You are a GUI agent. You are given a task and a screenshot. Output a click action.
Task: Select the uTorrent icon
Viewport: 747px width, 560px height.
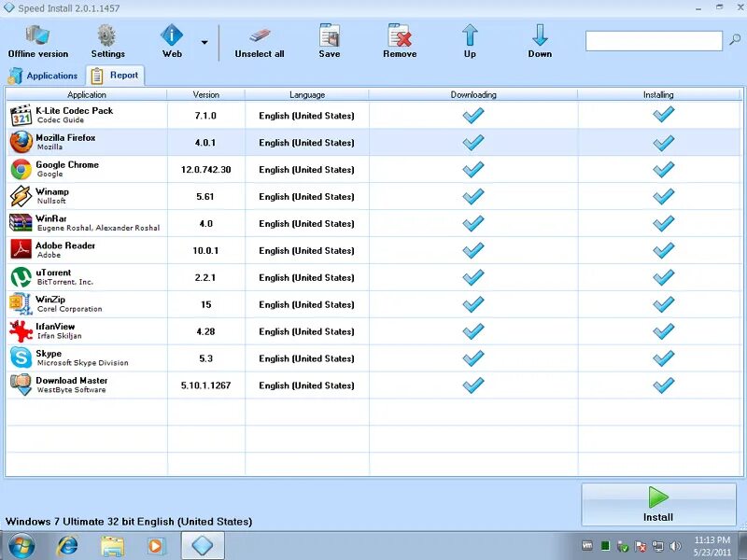[x=21, y=277]
